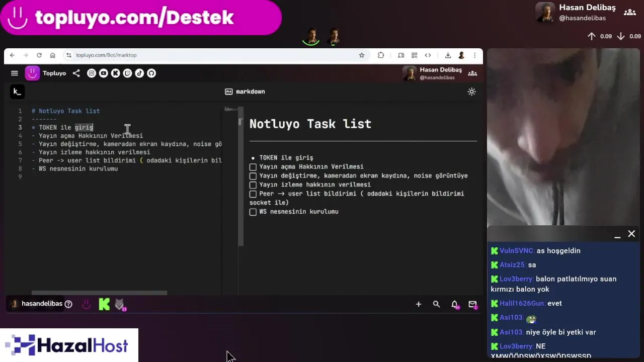
Task: Open the Twitch social link
Action: coord(127,73)
